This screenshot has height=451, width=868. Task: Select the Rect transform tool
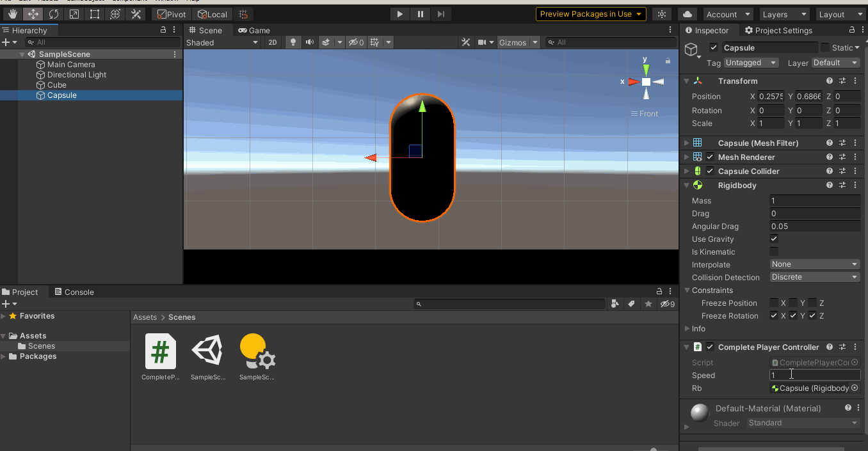94,14
